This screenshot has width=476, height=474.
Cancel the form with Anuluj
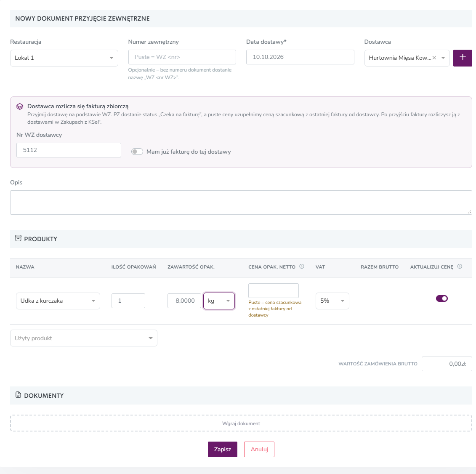coord(259,449)
